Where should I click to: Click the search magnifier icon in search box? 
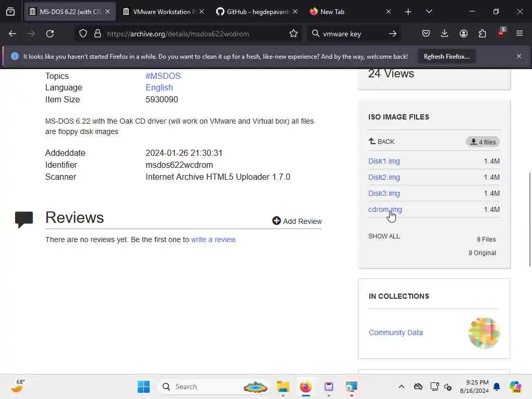(x=315, y=34)
